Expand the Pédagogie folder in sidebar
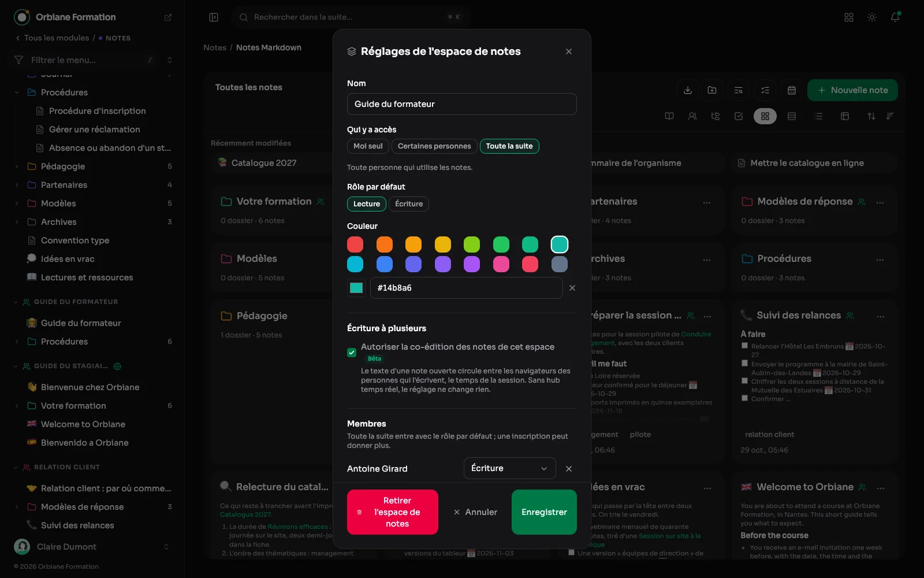 [17, 166]
